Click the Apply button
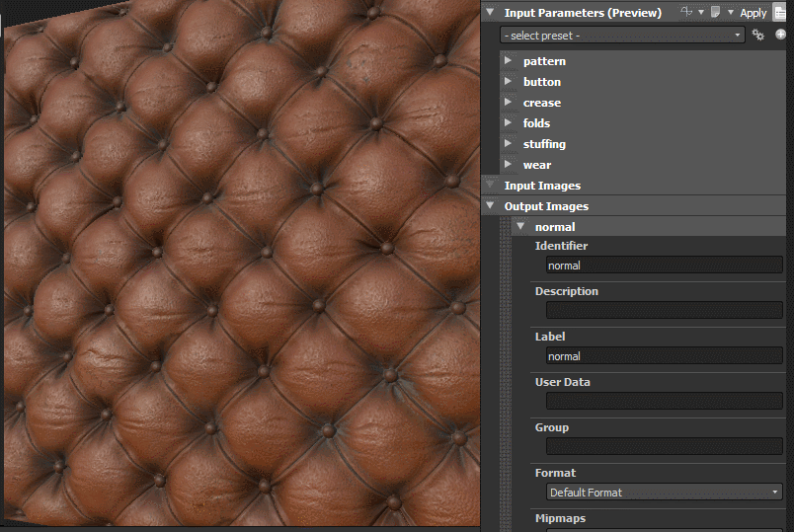 tap(753, 13)
